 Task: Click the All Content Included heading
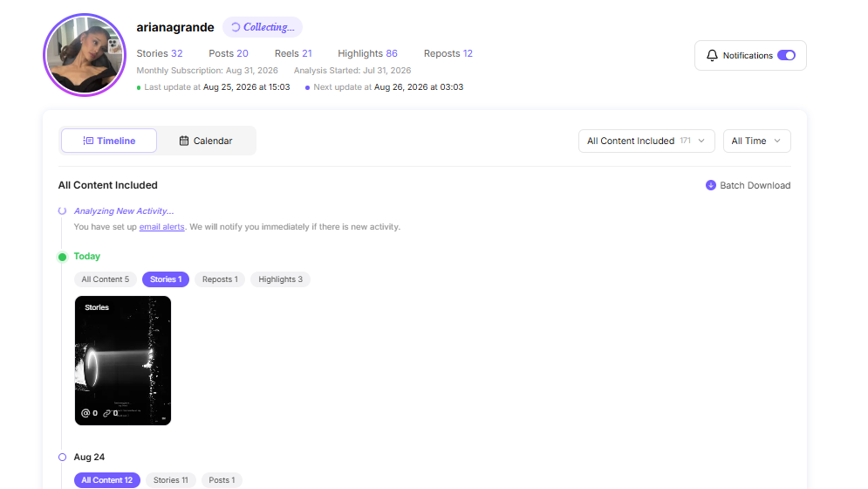pyautogui.click(x=108, y=185)
